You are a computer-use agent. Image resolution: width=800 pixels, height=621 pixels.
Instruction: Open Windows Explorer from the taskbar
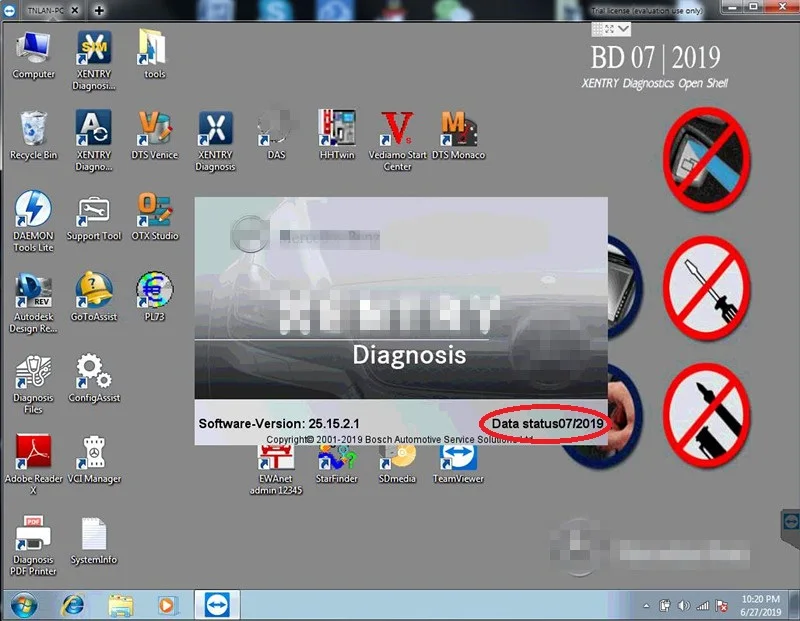tap(120, 606)
